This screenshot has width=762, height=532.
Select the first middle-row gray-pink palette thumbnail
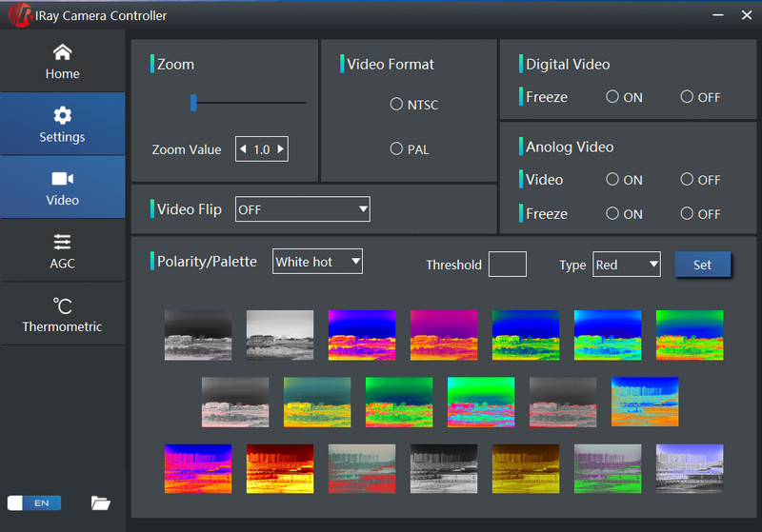(x=235, y=402)
